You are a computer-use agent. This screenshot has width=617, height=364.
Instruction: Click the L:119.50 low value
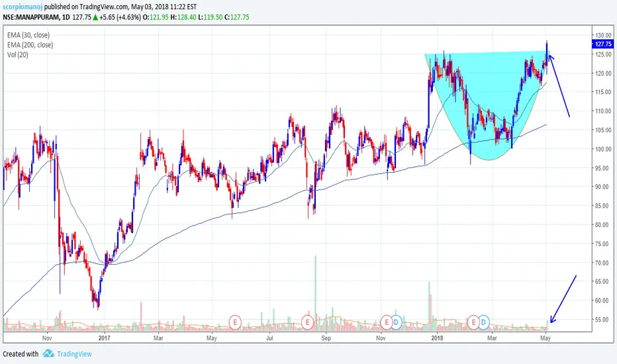coord(211,17)
